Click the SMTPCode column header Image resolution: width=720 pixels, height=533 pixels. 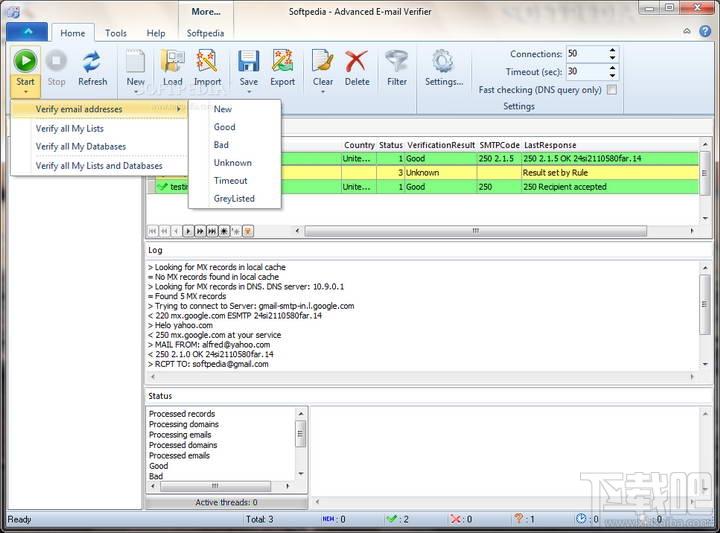499,145
